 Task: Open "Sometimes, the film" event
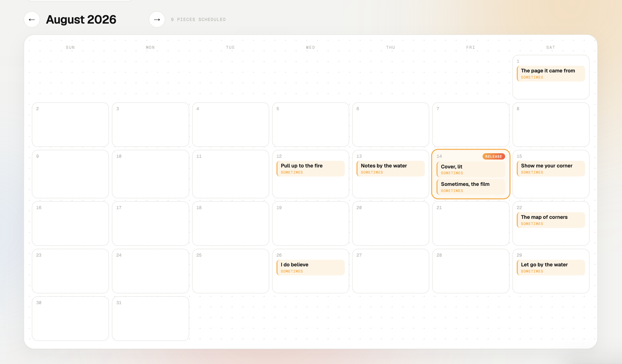[471, 187]
